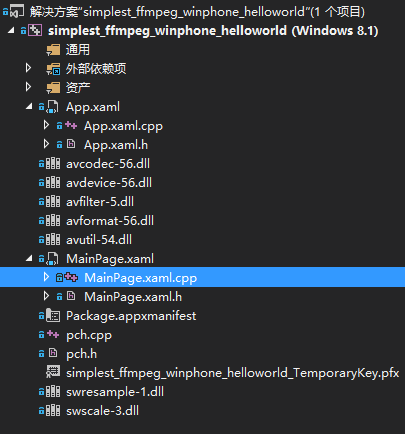Click the C++ icon beside pch.cpp
This screenshot has width=405, height=434.
click(53, 334)
